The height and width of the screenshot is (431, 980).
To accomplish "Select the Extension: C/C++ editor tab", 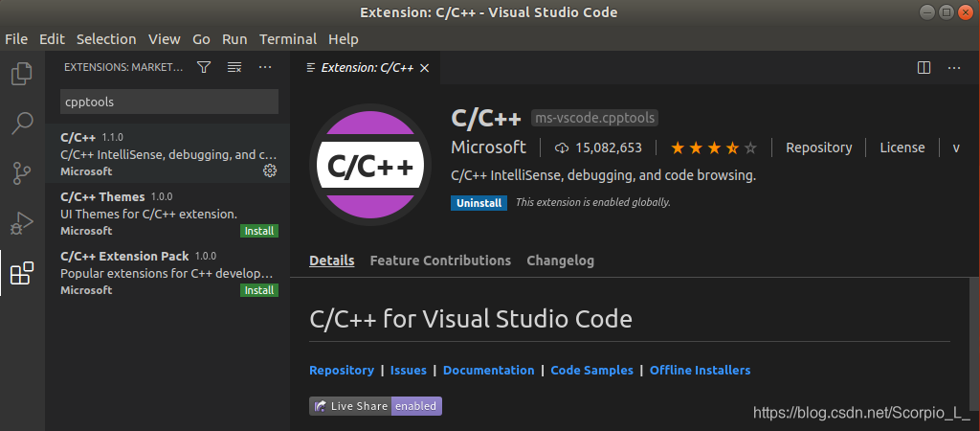I will coord(366,68).
